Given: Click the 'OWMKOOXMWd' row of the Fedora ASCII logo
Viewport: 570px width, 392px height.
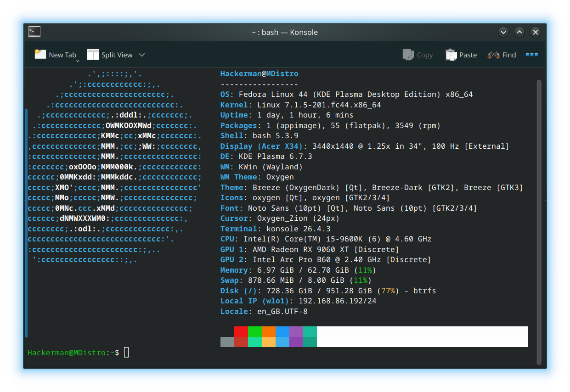Looking at the screenshot, I should 129,125.
